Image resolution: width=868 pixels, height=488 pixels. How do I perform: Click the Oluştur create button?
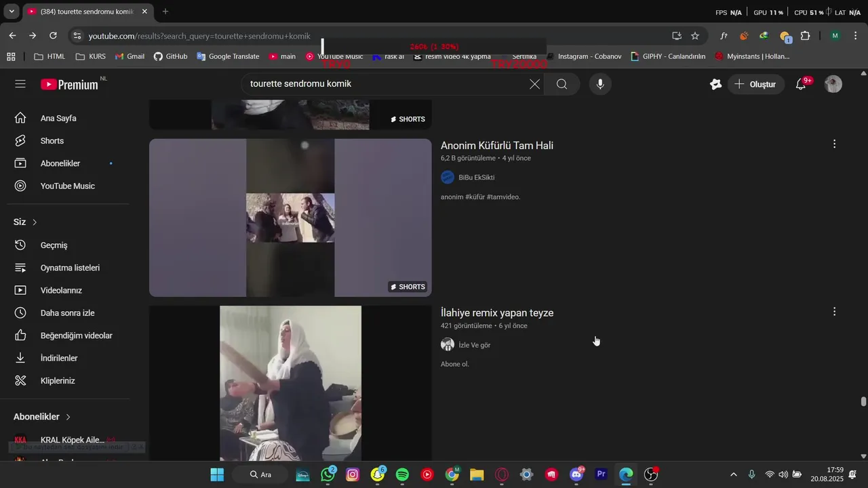click(756, 84)
